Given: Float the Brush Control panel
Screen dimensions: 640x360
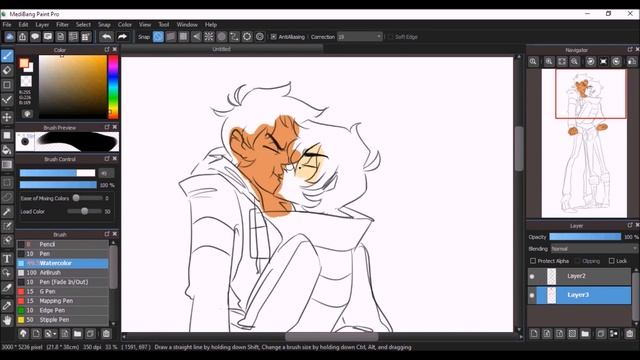Looking at the screenshot, I should click(x=107, y=159).
